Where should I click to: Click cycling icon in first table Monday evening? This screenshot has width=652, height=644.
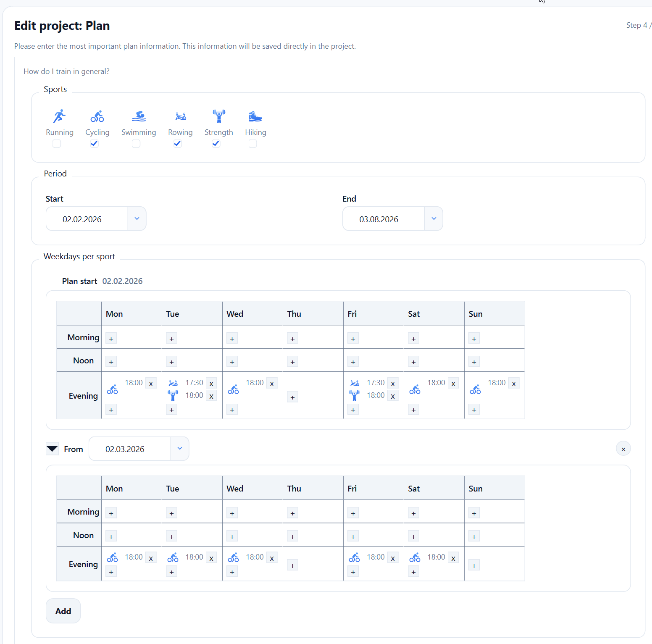tap(112, 390)
